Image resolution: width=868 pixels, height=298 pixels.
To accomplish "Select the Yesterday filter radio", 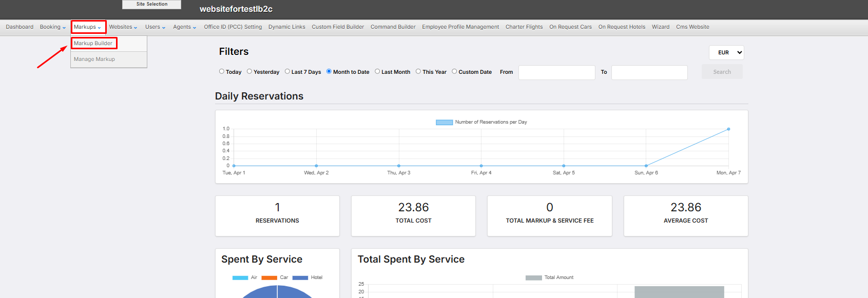I will tap(249, 71).
